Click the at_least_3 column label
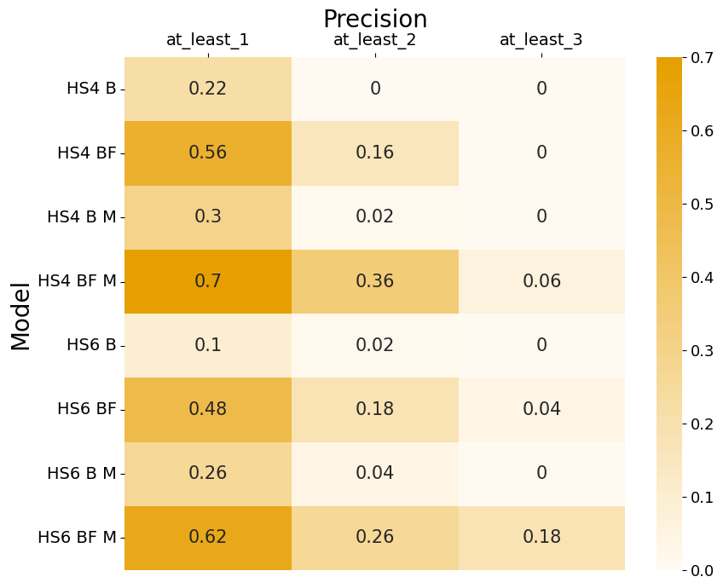The width and height of the screenshot is (723, 588). (x=541, y=40)
